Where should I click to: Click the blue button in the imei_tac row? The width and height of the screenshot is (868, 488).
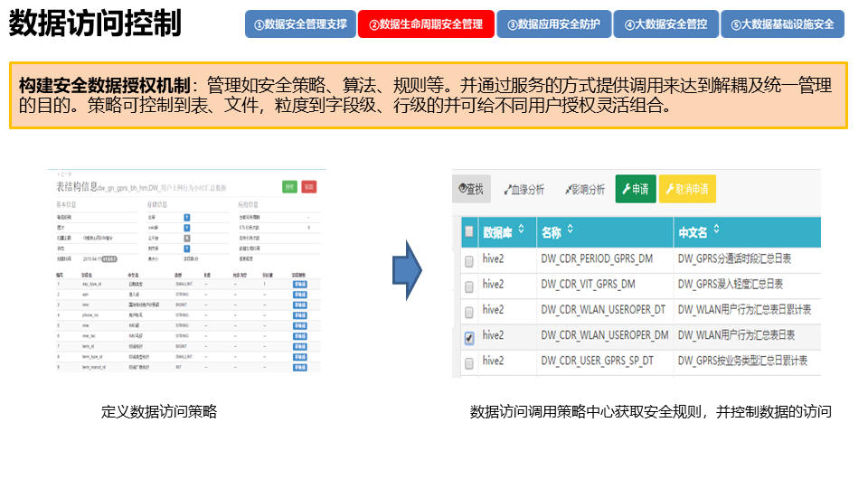(299, 336)
